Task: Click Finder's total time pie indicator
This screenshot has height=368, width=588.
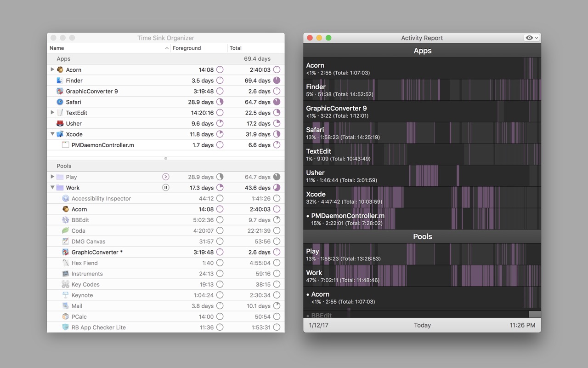Action: point(277,80)
